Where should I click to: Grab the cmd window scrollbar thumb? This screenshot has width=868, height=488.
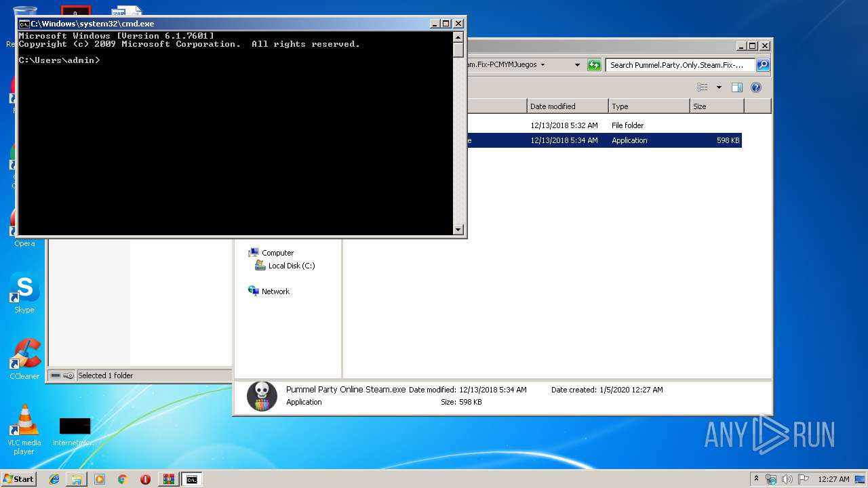point(458,50)
